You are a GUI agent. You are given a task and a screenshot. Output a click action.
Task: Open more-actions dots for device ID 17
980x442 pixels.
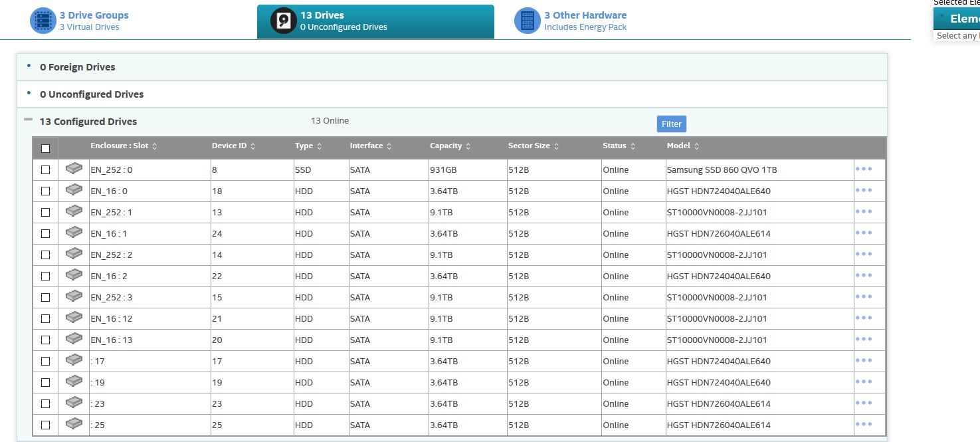tap(864, 360)
